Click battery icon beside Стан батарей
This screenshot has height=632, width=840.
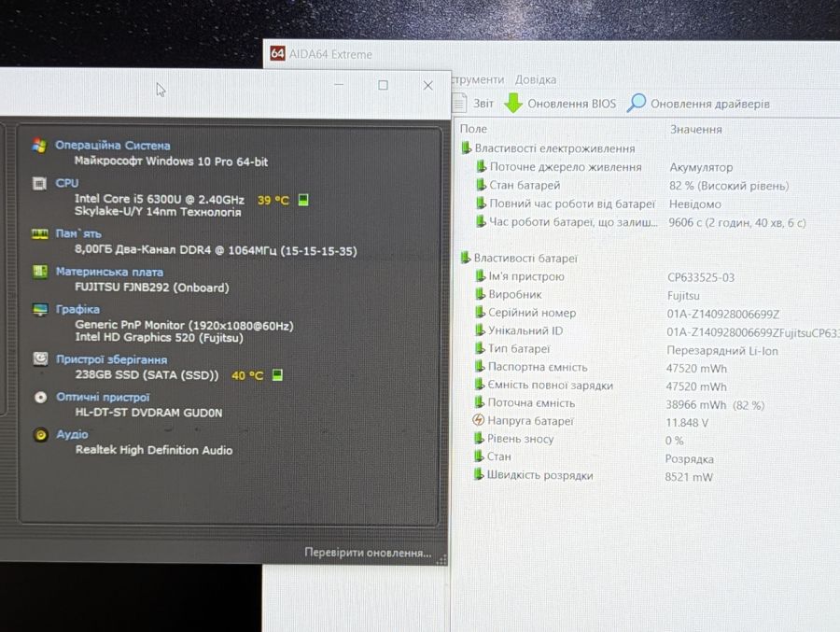[481, 185]
